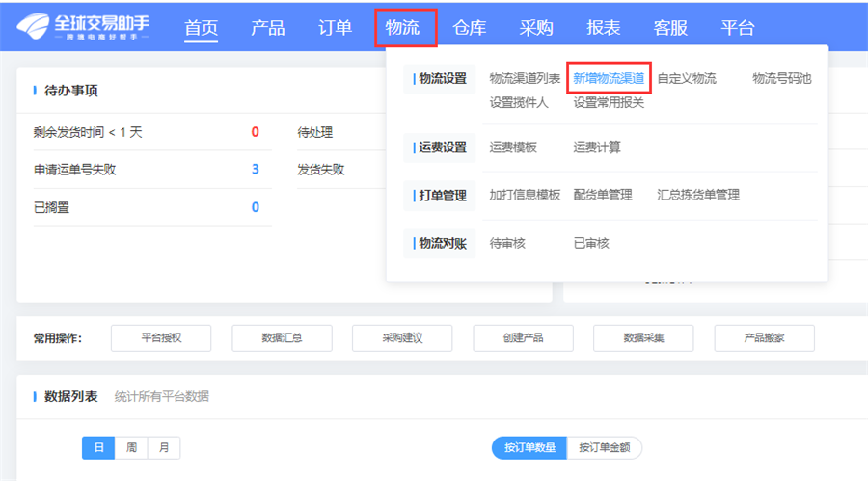Click the 创建产品 button
The width and height of the screenshot is (868, 481).
point(523,337)
